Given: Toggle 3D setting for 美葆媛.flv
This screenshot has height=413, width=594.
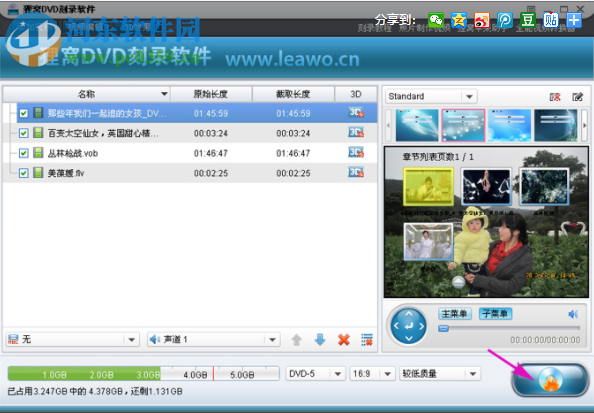Looking at the screenshot, I should pyautogui.click(x=356, y=173).
